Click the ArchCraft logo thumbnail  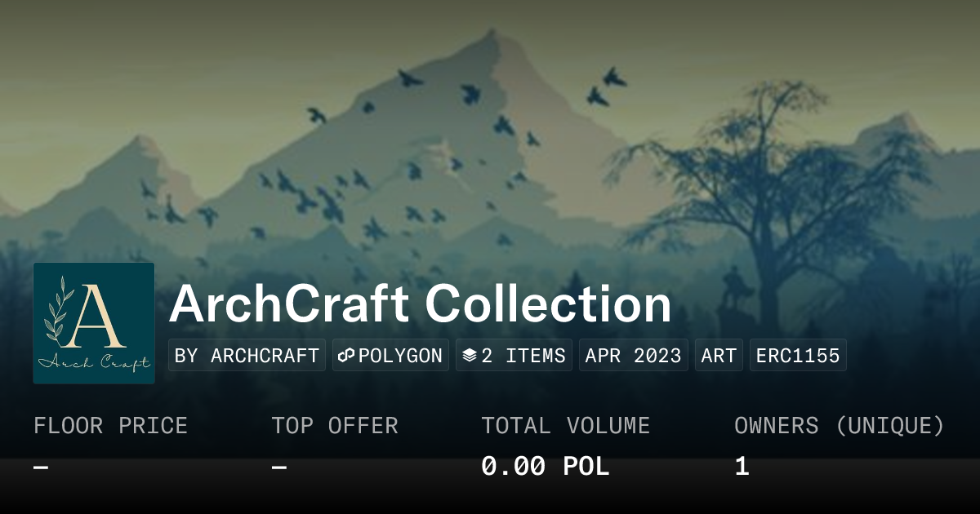tap(94, 323)
